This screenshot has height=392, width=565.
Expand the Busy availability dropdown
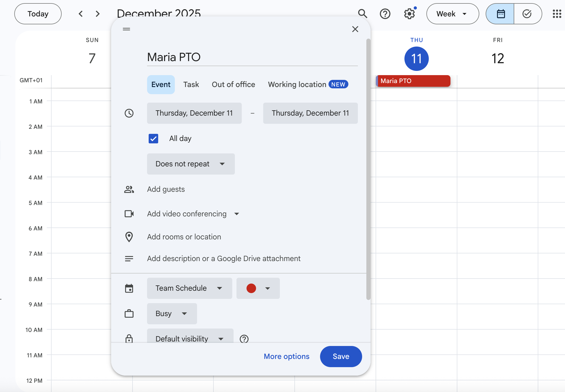[x=172, y=313]
